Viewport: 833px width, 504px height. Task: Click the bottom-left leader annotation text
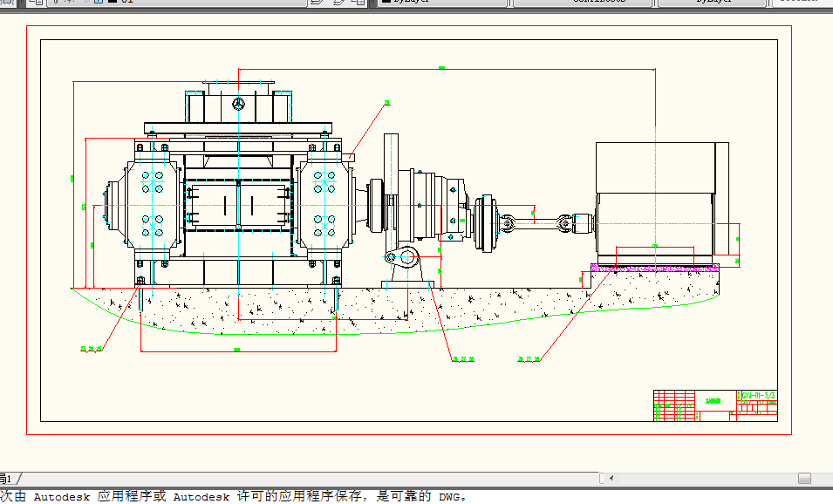[x=92, y=349]
